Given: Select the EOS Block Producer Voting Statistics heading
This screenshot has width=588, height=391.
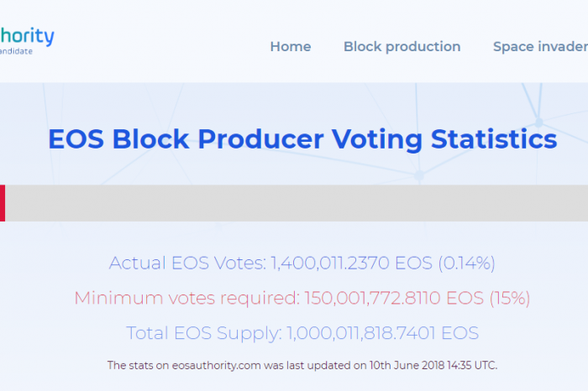Looking at the screenshot, I should [x=302, y=139].
